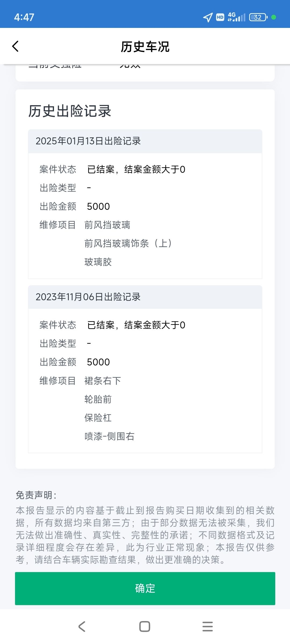This screenshot has height=644, width=290.
Task: Tap the 裙条右下 repair item
Action: [103, 381]
